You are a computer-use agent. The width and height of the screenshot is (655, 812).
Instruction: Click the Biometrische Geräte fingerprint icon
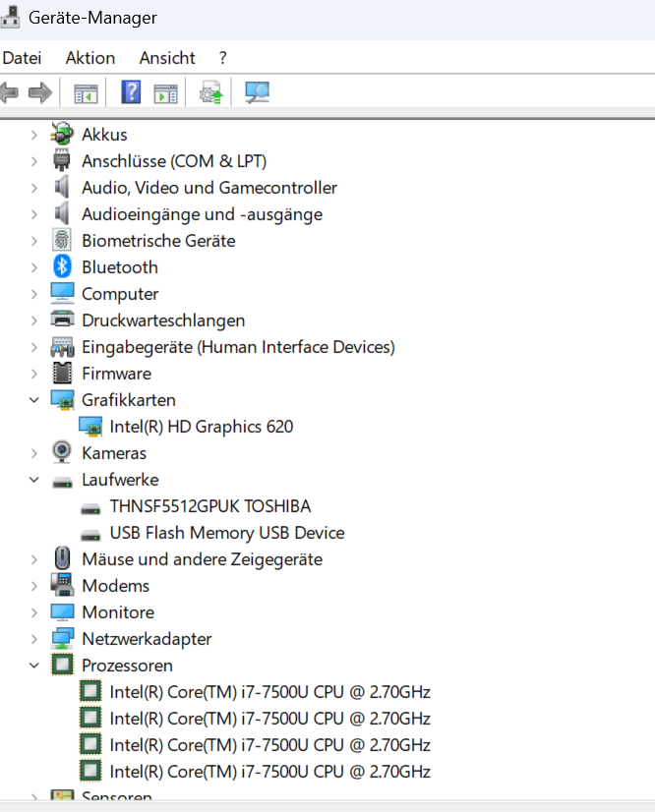tap(62, 240)
